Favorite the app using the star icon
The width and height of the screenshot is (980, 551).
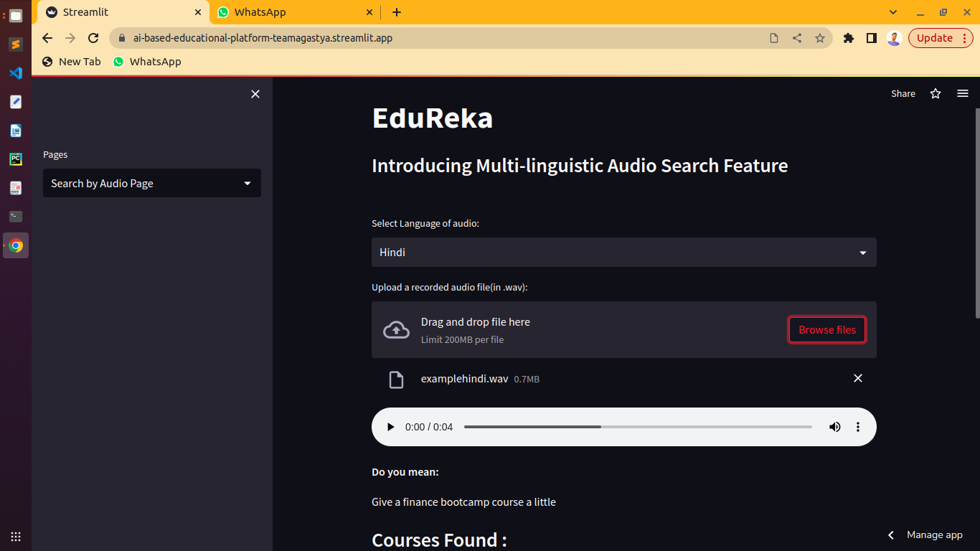click(936, 93)
